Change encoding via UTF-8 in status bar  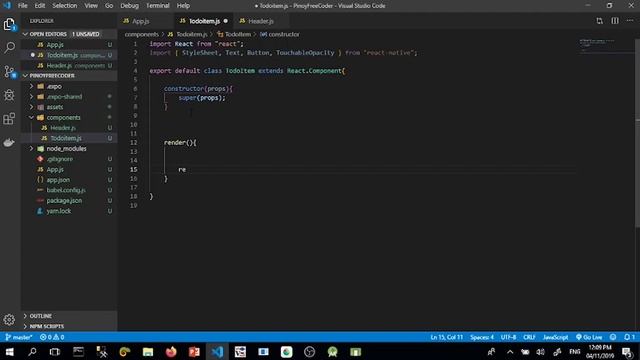[508, 337]
